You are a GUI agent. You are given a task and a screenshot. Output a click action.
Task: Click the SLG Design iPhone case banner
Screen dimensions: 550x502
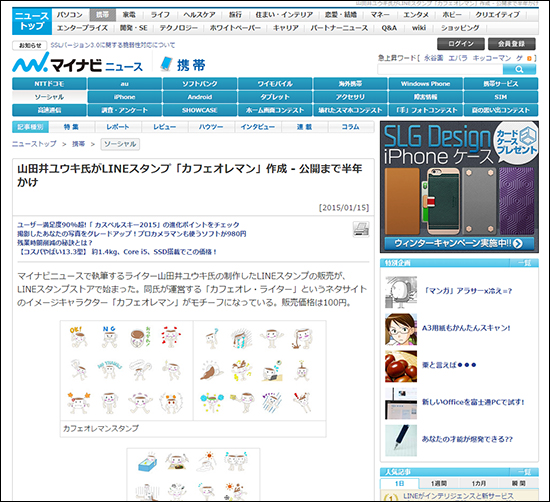[x=459, y=187]
